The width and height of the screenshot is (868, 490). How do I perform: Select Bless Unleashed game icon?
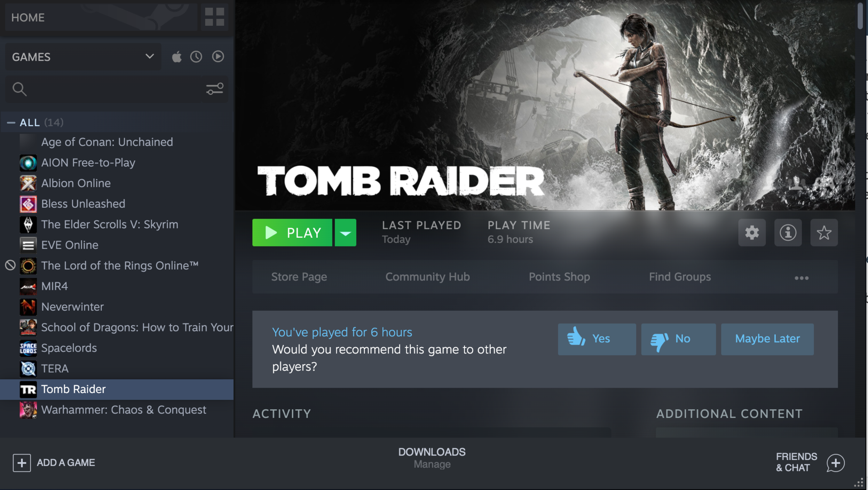point(28,204)
